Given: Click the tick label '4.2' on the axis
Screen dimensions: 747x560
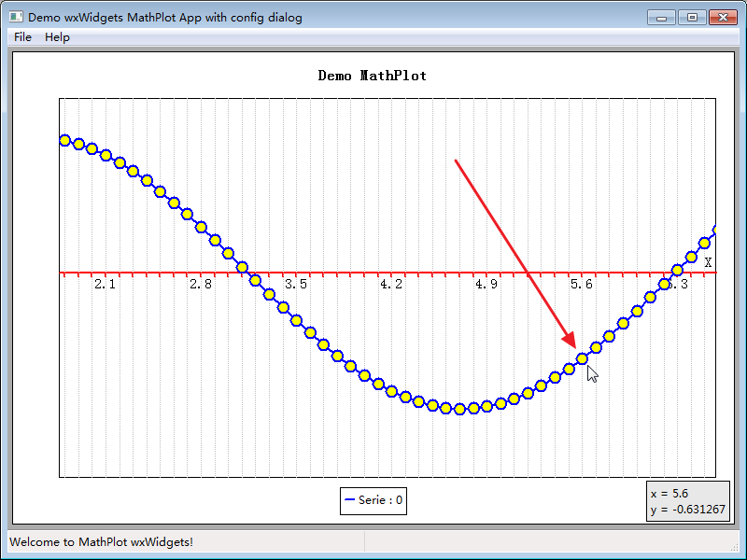Looking at the screenshot, I should point(389,284).
